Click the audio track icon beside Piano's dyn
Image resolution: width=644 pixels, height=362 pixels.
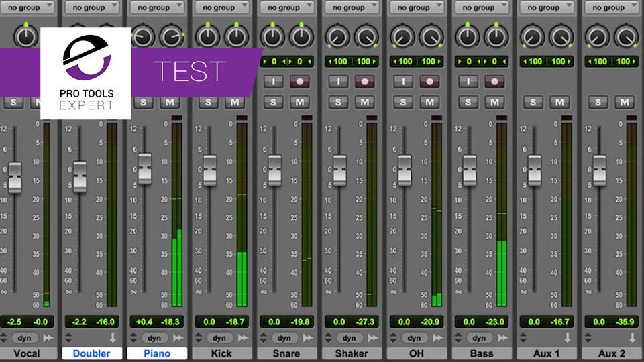(x=178, y=338)
